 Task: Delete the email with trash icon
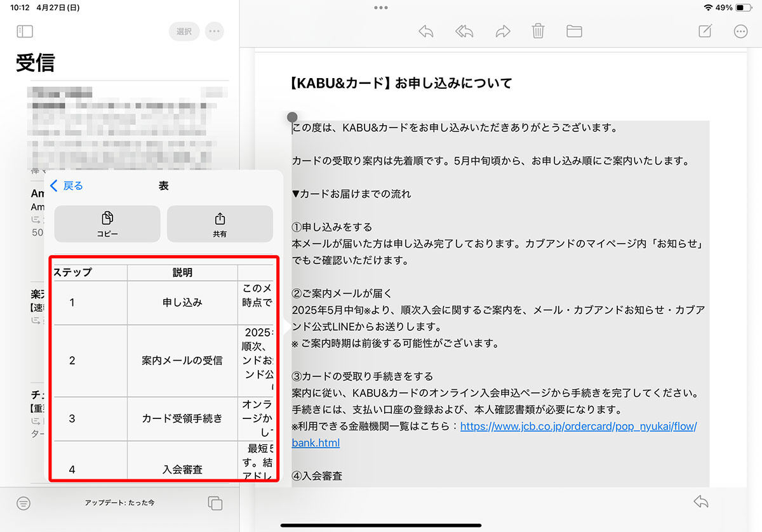538,31
